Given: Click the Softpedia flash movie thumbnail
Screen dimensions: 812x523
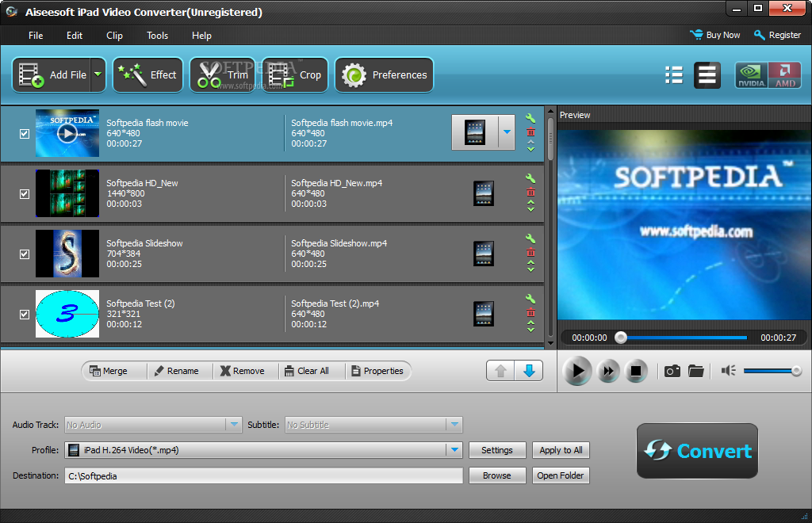Looking at the screenshot, I should pos(67,133).
